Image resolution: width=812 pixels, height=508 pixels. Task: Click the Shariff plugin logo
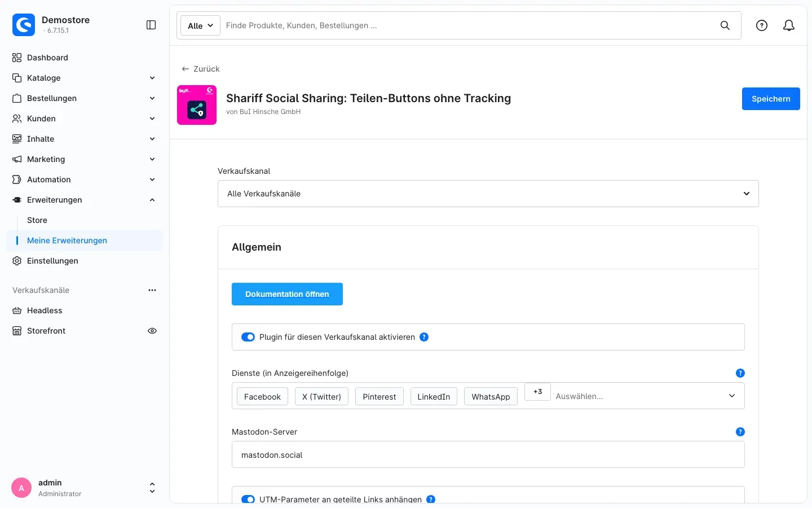[x=197, y=105]
